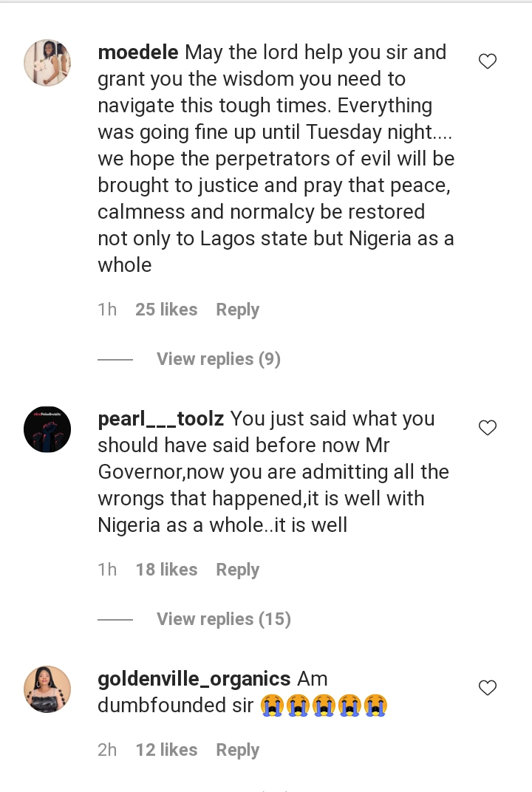This screenshot has height=792, width=532.
Task: Tap the 1h timestamp under moedele's comment
Action: pos(107,310)
